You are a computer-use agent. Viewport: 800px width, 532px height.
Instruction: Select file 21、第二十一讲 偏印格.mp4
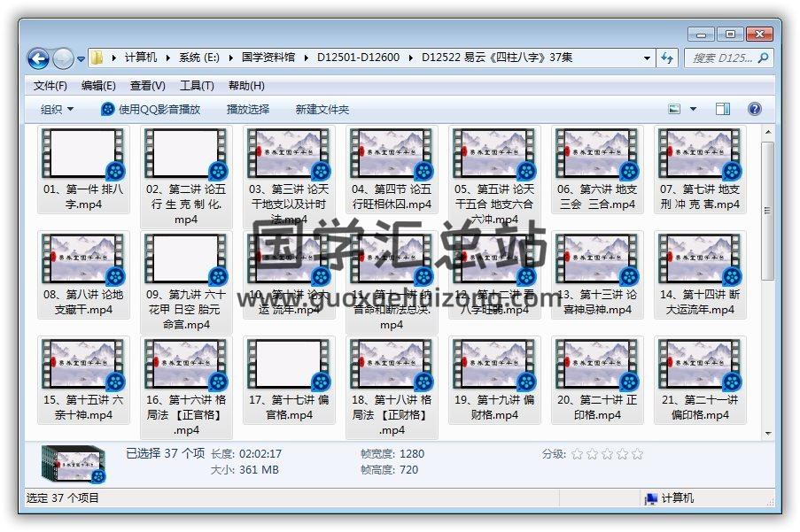pos(700,380)
